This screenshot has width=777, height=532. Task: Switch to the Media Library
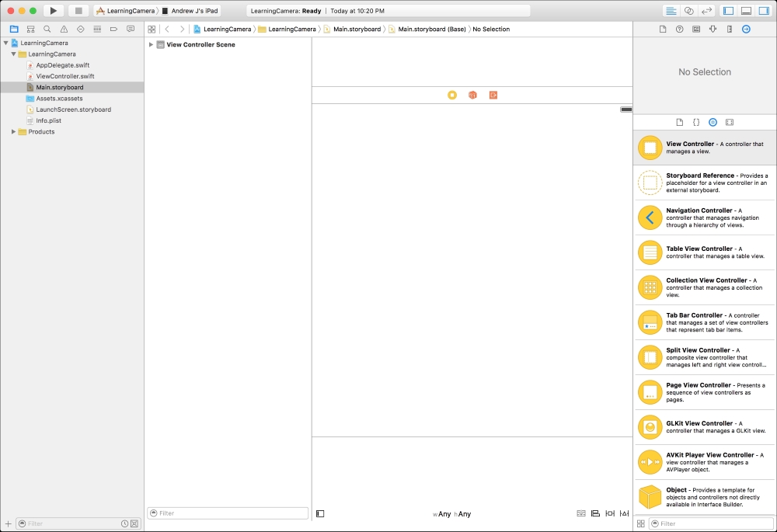point(729,122)
